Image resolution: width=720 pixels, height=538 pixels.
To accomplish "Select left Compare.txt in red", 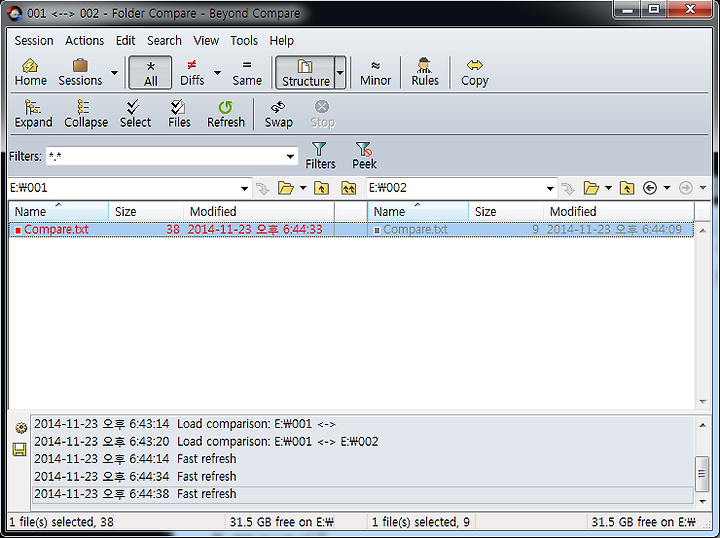I will coord(56,230).
